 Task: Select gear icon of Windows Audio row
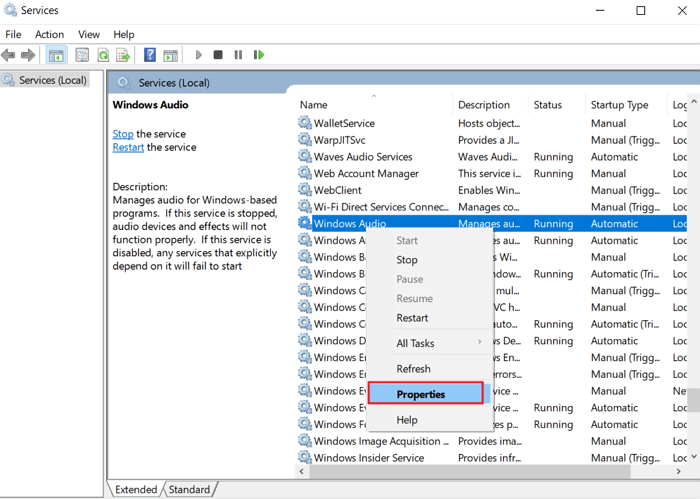(x=305, y=223)
